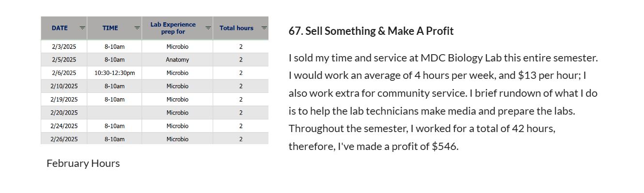644x193 pixels.
Task: Click the 2/26/2025 date cell
Action: coord(64,139)
